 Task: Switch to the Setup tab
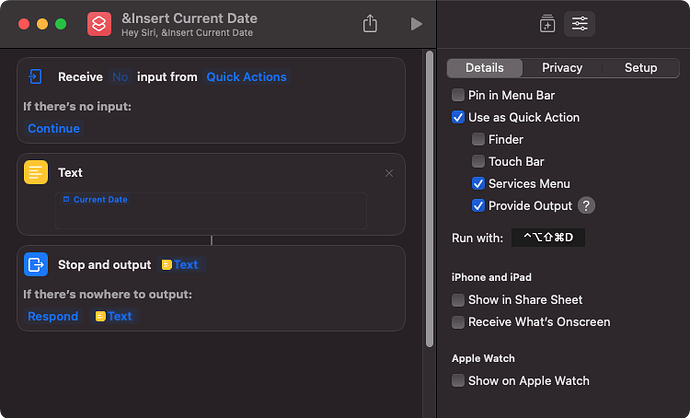(640, 68)
